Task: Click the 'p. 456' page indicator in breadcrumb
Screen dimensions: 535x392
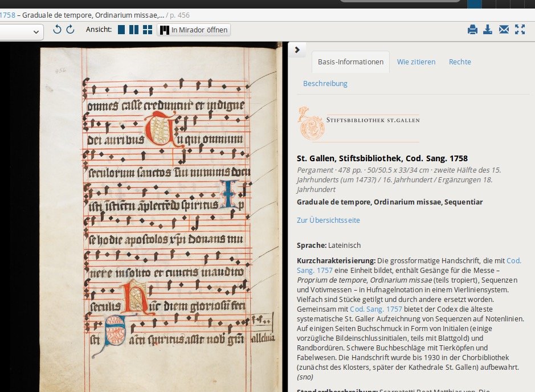Action: click(179, 15)
